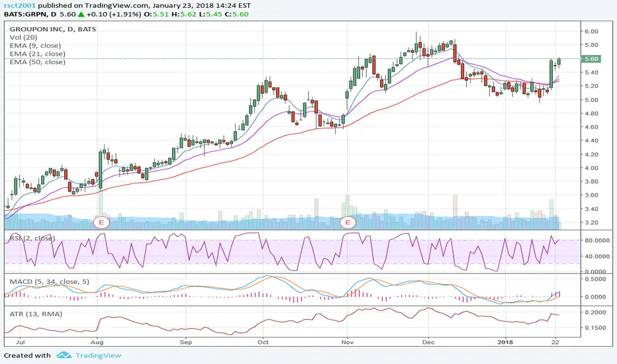Click the 6.00 price axis label

591,32
